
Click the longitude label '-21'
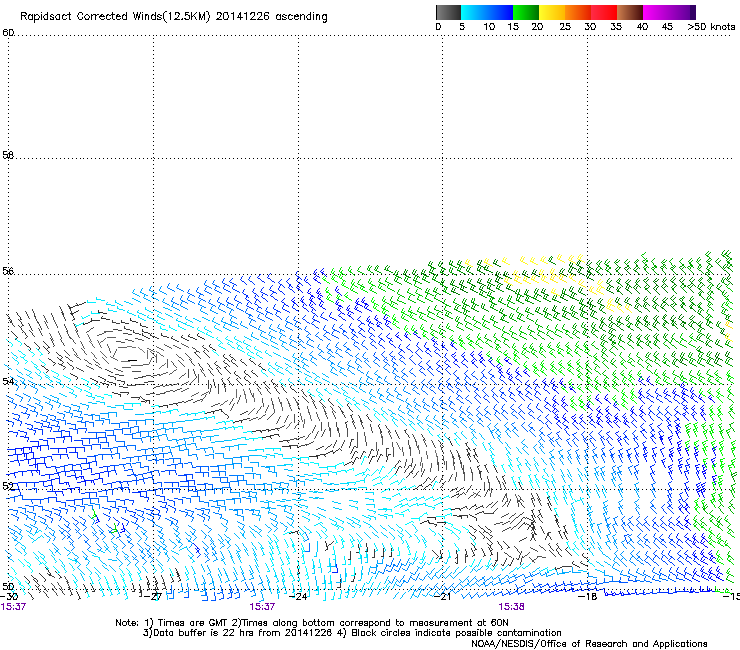click(442, 597)
